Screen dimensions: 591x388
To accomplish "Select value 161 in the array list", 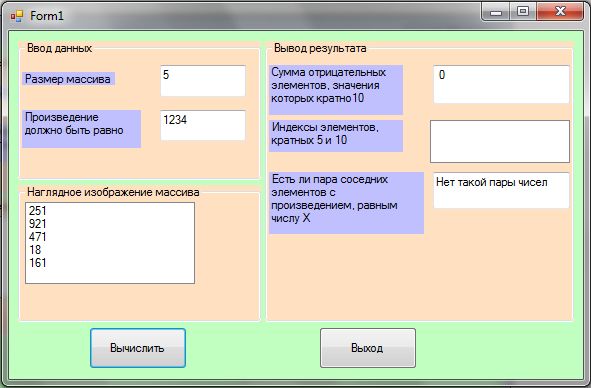I will [37, 263].
